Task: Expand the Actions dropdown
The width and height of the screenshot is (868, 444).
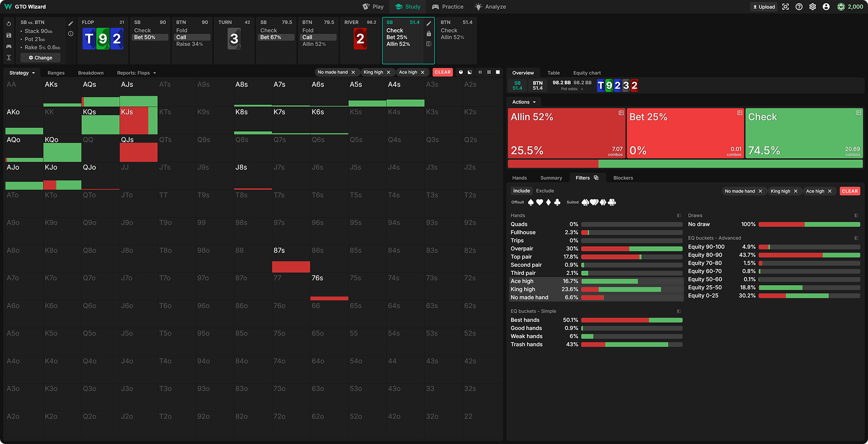Action: pyautogui.click(x=524, y=102)
